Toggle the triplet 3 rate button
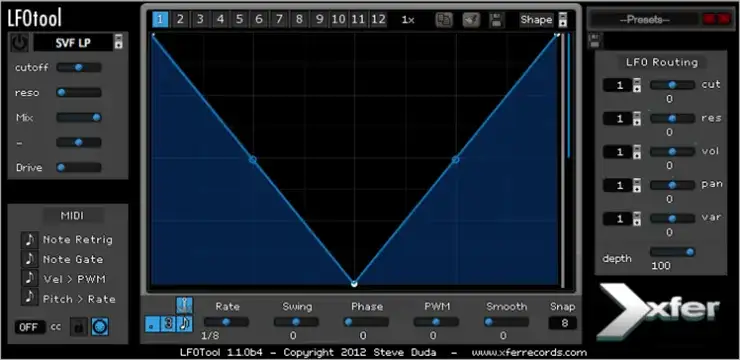Viewport: 740px width, 360px height. [168, 324]
